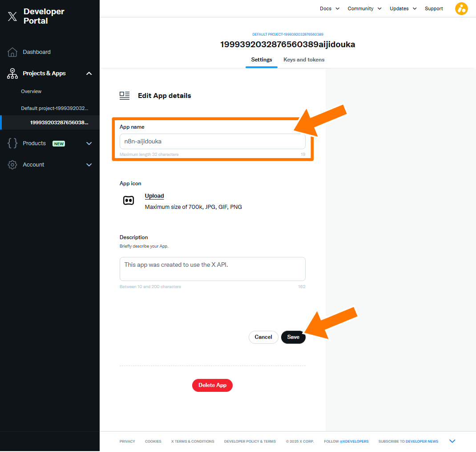476x452 pixels.
Task: Click the app icon placeholder image
Action: click(129, 200)
